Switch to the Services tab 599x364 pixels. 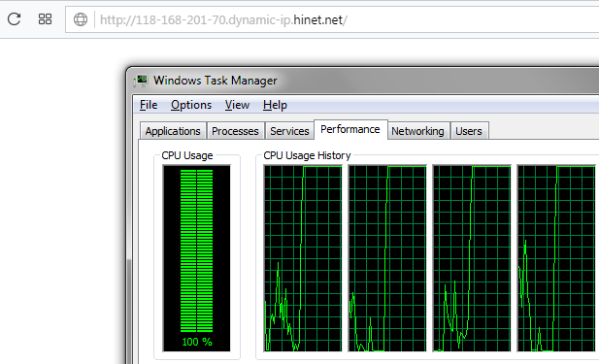coord(289,131)
